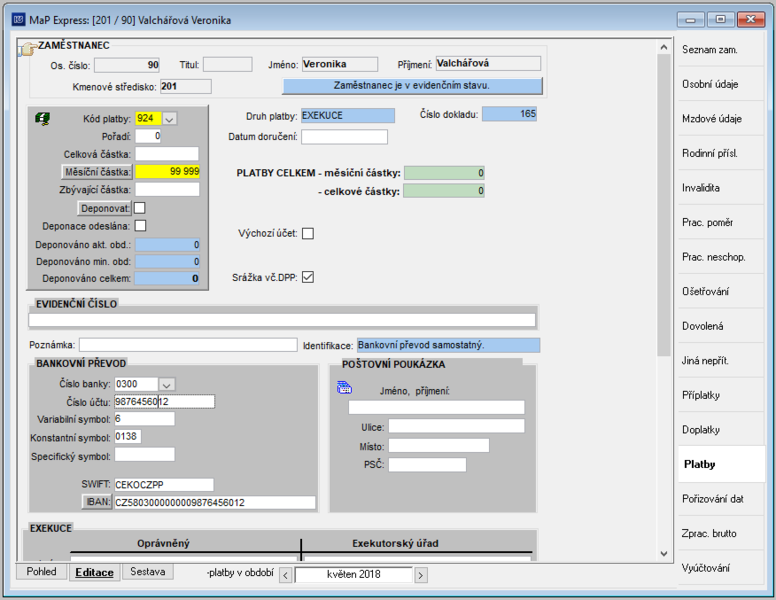The width and height of the screenshot is (776, 600).
Task: Tick the Deponovat checkbox
Action: point(140,208)
